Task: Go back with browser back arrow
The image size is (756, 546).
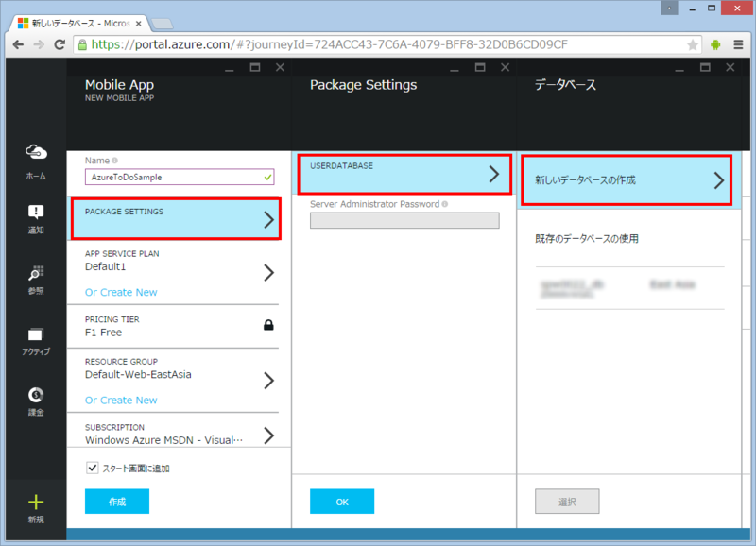Action: [18, 44]
